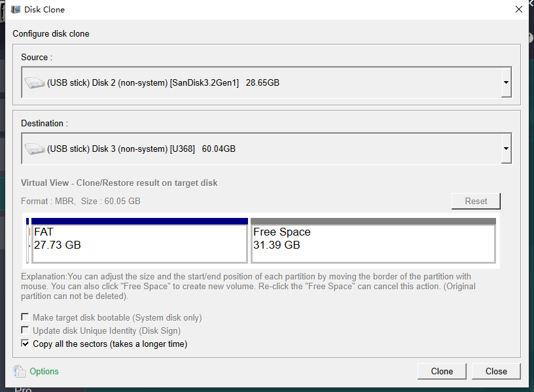This screenshot has width=534, height=392.
Task: Open the Options link
Action: tap(44, 372)
